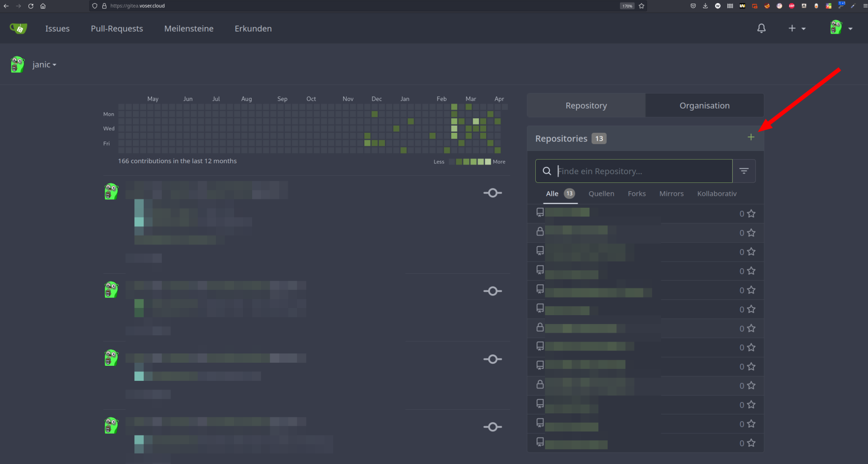The width and height of the screenshot is (868, 464).
Task: Click the janic gopher avatar
Action: (18, 65)
